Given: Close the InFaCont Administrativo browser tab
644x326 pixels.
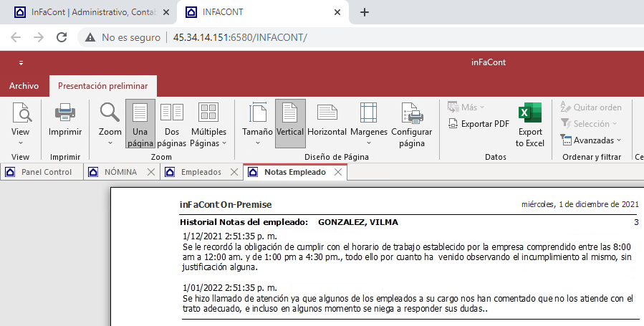Looking at the screenshot, I should pyautogui.click(x=166, y=12).
